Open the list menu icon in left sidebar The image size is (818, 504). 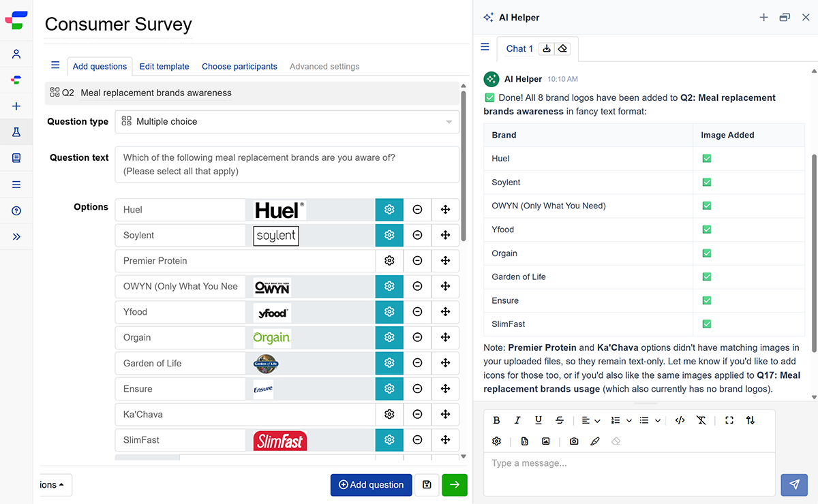(16, 185)
